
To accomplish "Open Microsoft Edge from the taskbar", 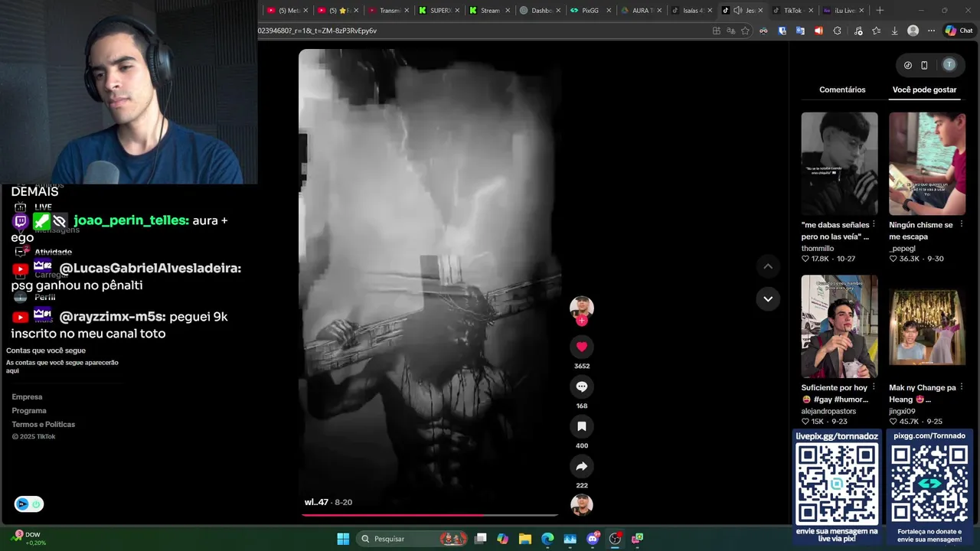I will 547,539.
